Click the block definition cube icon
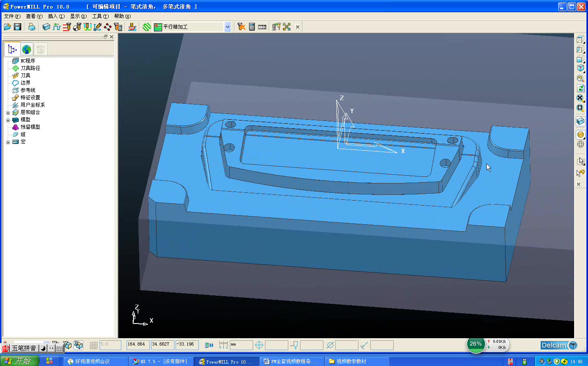Screen dimensions: 588x366 46,27
